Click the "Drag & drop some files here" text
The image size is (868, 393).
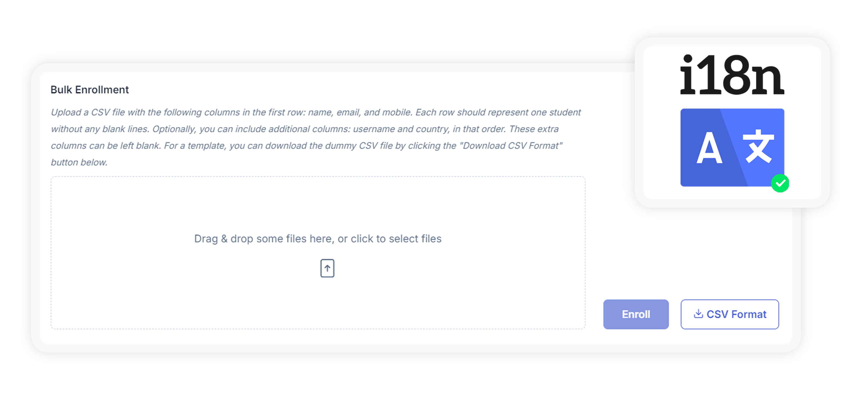[318, 239]
